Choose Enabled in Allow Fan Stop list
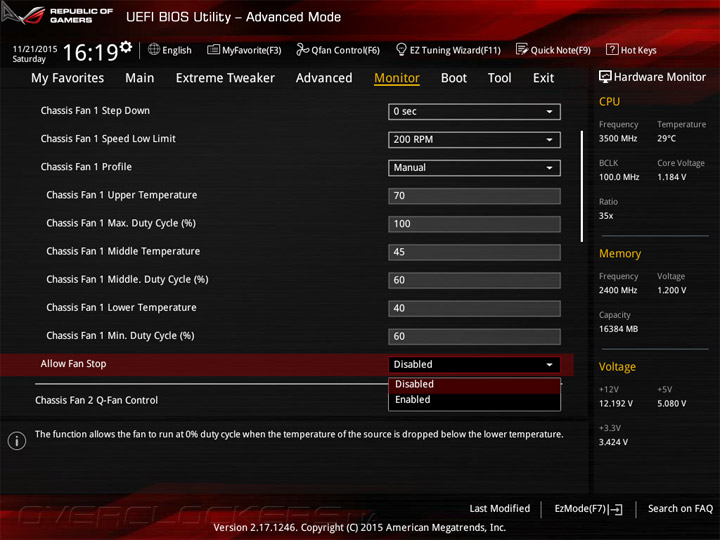The image size is (720, 540). pyautogui.click(x=474, y=400)
